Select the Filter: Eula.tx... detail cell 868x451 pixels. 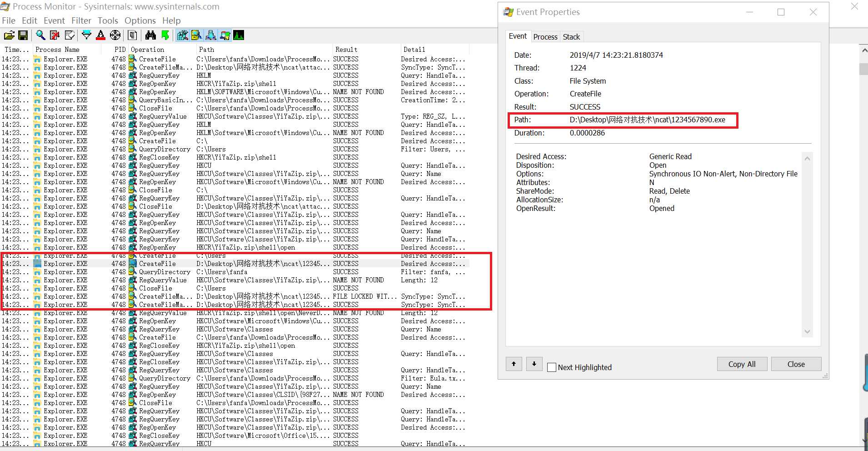pos(433,378)
